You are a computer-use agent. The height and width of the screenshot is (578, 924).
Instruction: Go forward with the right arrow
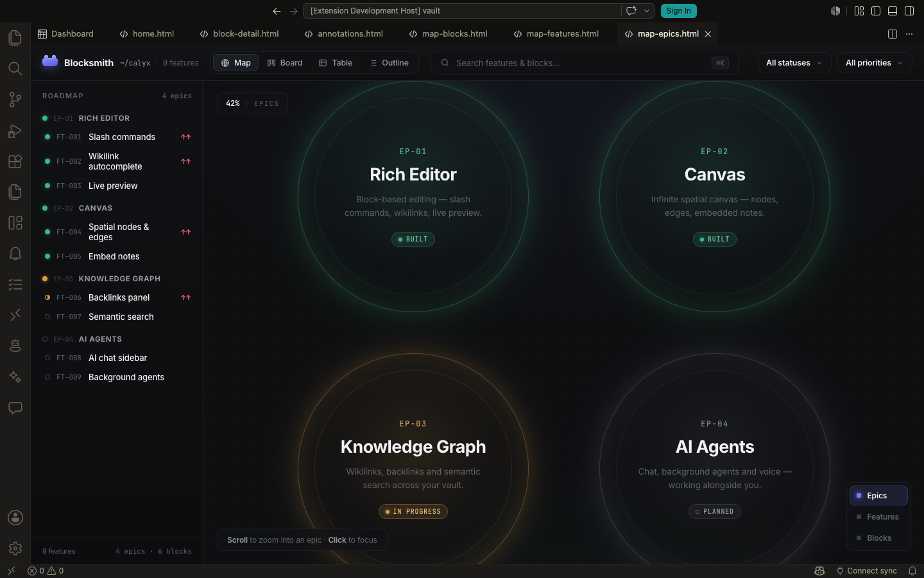tap(293, 11)
